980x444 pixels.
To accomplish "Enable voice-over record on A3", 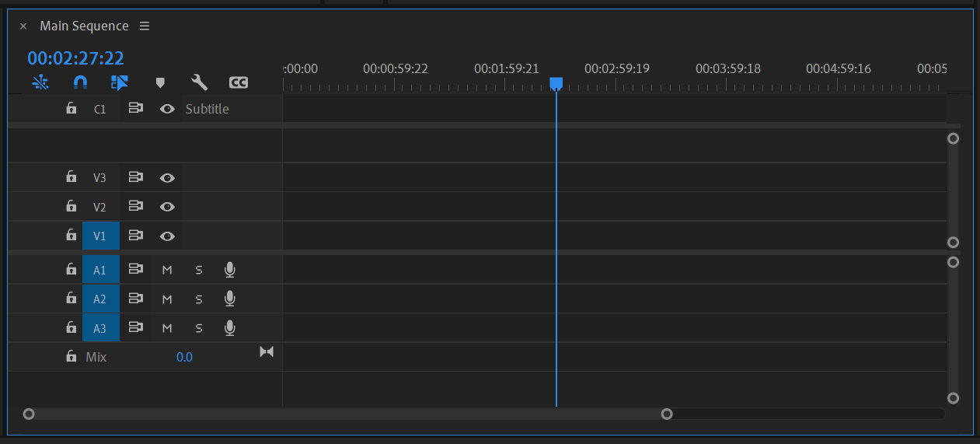I will 229,327.
